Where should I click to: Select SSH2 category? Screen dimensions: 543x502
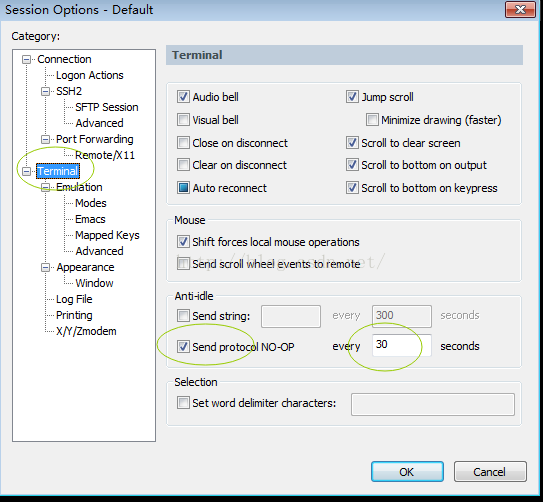click(69, 91)
